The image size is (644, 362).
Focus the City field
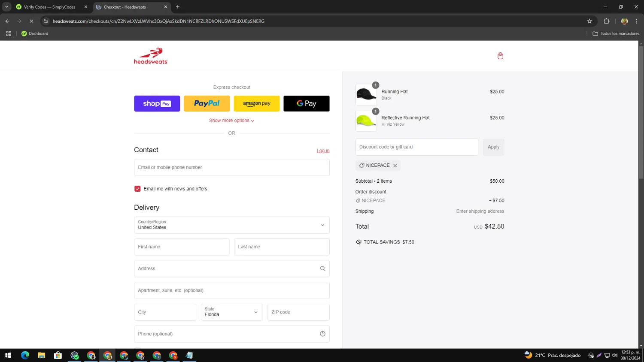(x=165, y=312)
